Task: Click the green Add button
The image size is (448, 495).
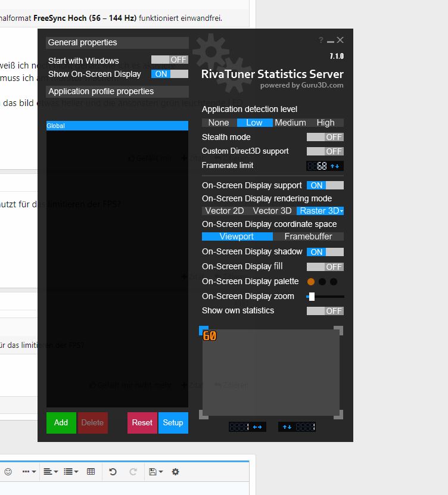Action: [61, 423]
